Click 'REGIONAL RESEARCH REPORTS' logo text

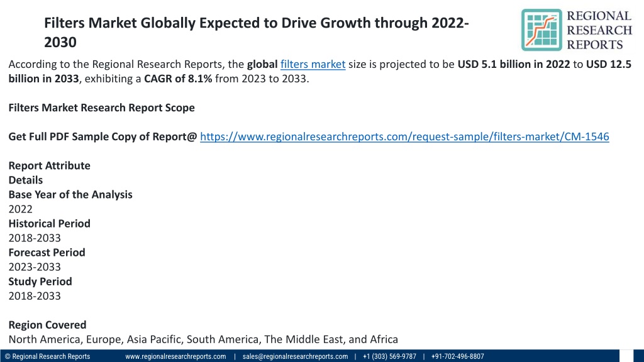(599, 30)
